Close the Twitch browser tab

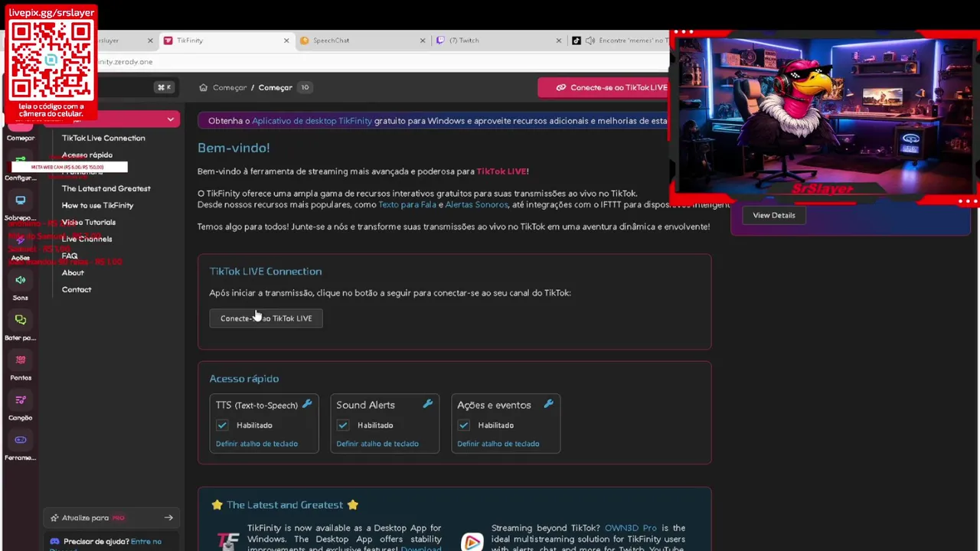[558, 41]
